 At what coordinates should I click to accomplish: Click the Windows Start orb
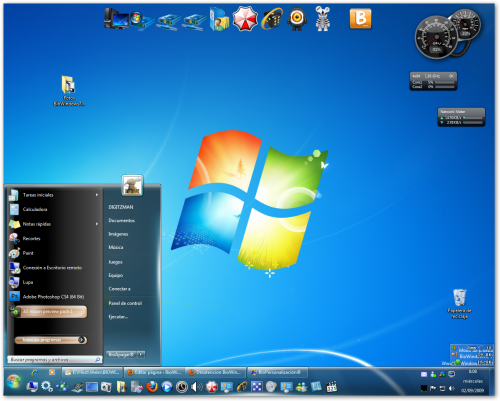click(x=14, y=382)
